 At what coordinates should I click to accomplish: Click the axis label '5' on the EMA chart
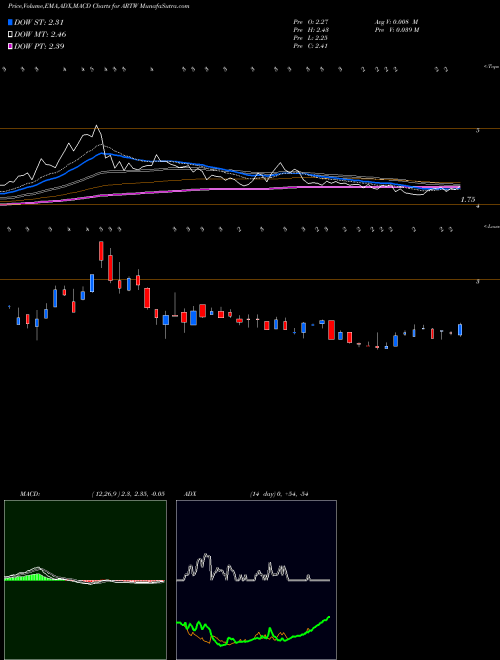click(x=477, y=130)
